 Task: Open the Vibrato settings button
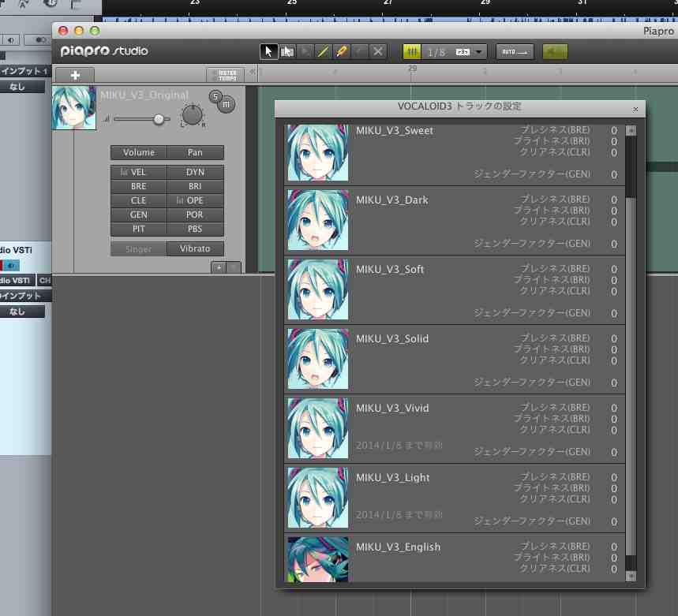tap(195, 248)
